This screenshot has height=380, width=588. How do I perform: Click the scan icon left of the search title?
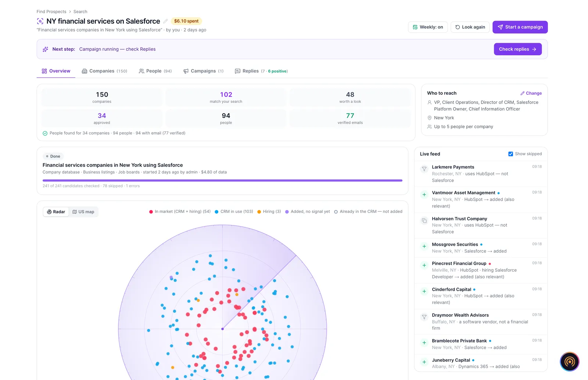click(x=40, y=21)
